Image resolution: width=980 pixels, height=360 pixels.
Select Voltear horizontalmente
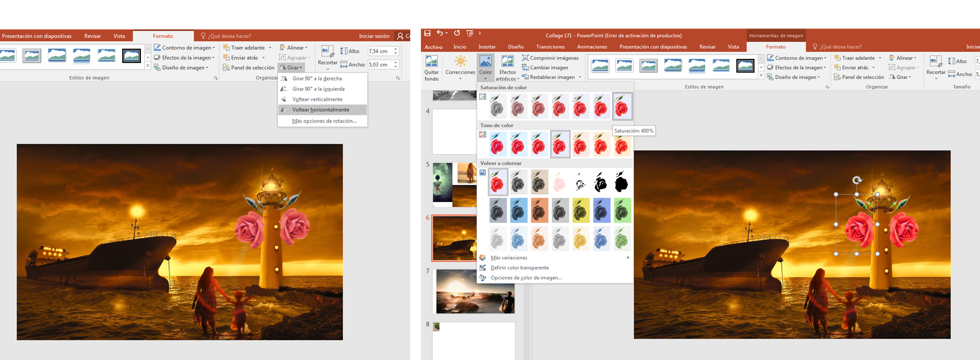pyautogui.click(x=323, y=110)
